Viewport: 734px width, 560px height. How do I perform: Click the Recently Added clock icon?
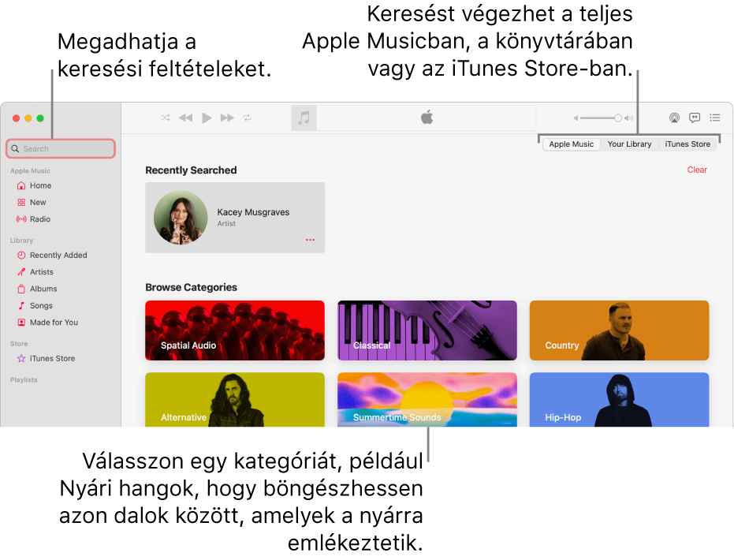pyautogui.click(x=21, y=256)
